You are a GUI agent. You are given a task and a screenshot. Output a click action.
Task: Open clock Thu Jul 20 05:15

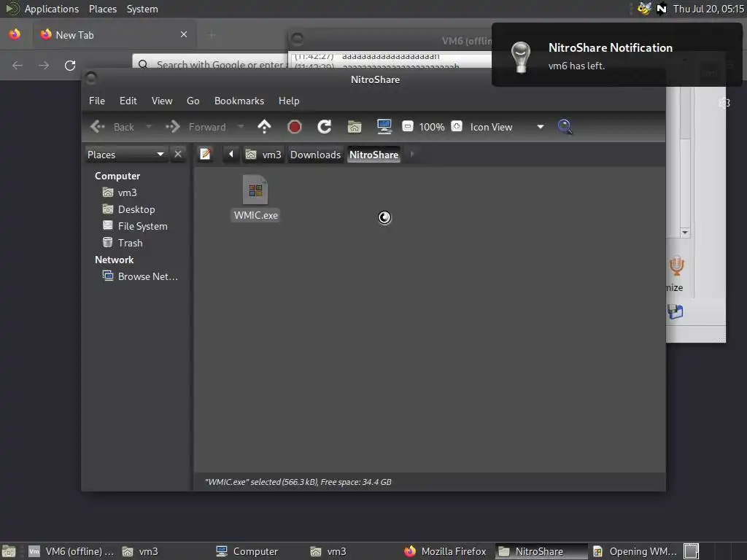click(x=708, y=9)
